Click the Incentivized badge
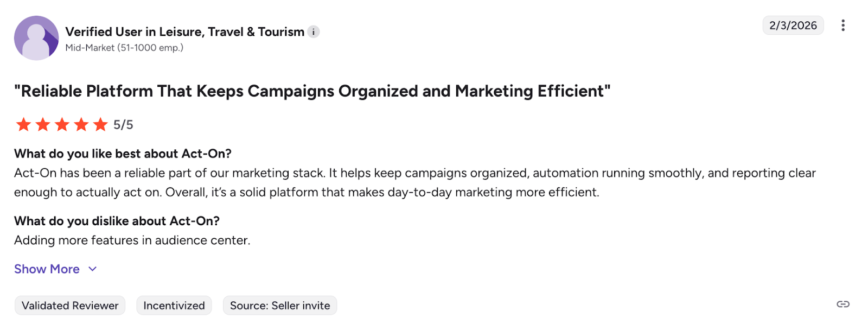The height and width of the screenshot is (330, 868). pyautogui.click(x=174, y=306)
